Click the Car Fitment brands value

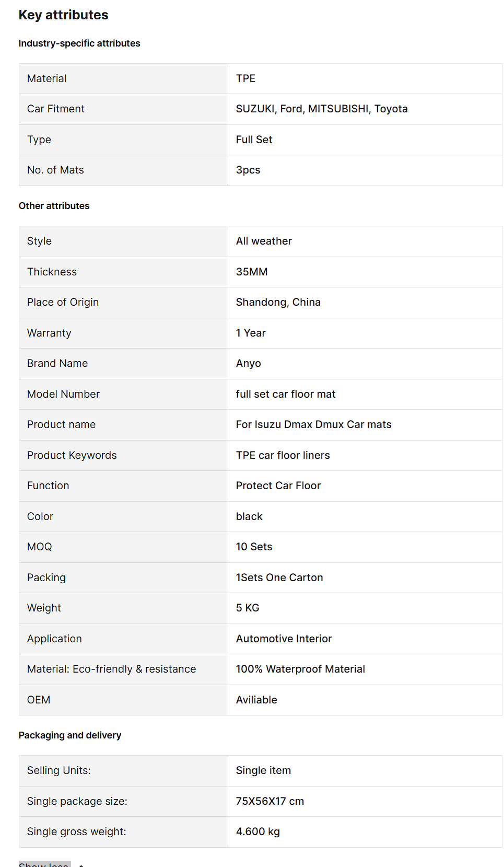[321, 109]
